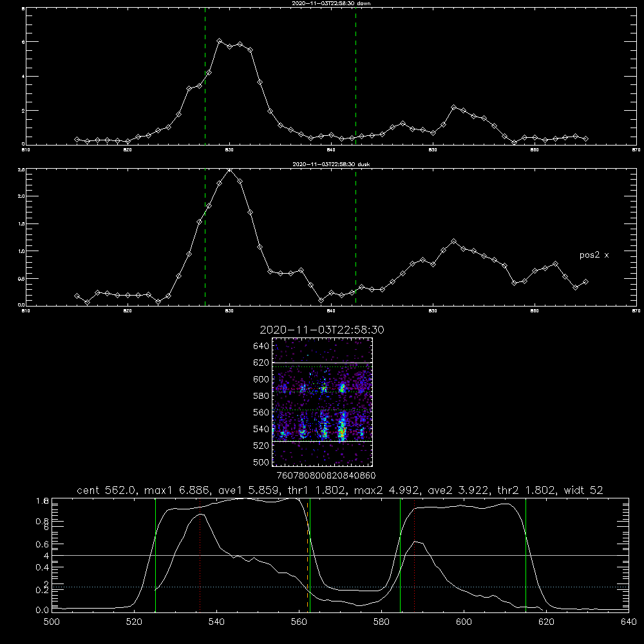Image resolution: width=644 pixels, height=644 pixels.
Task: Click the orange dashed center line in bottom plot
Action: [x=307, y=554]
